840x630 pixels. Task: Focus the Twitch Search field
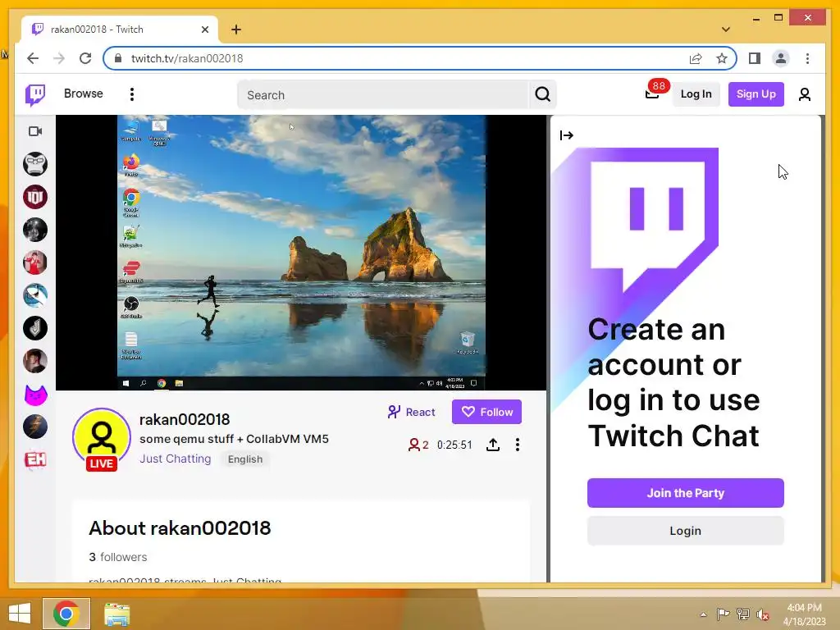click(x=383, y=95)
